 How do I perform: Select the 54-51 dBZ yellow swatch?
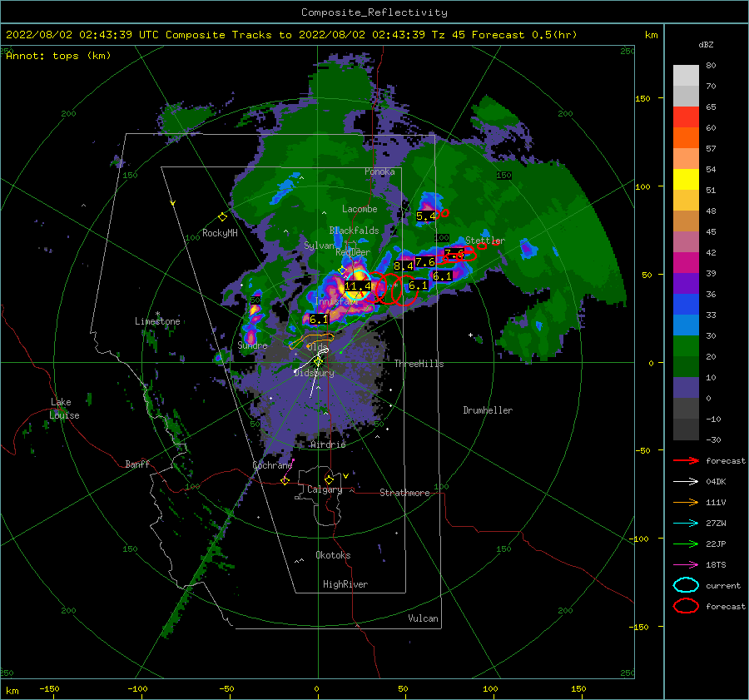(686, 180)
